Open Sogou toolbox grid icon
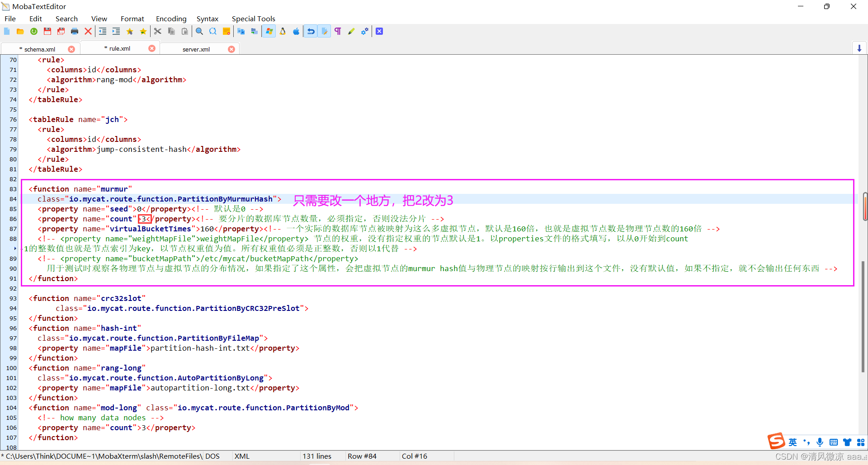 click(x=861, y=442)
